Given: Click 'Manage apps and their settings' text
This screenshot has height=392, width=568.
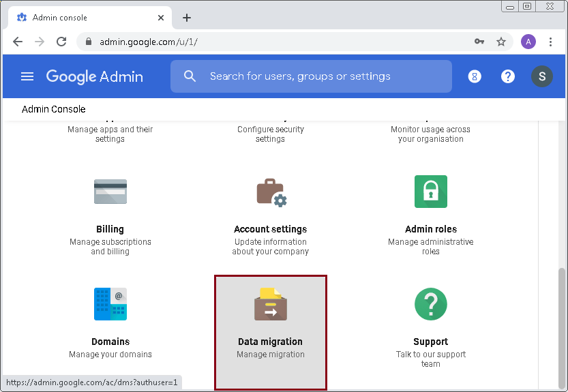Looking at the screenshot, I should tap(110, 134).
